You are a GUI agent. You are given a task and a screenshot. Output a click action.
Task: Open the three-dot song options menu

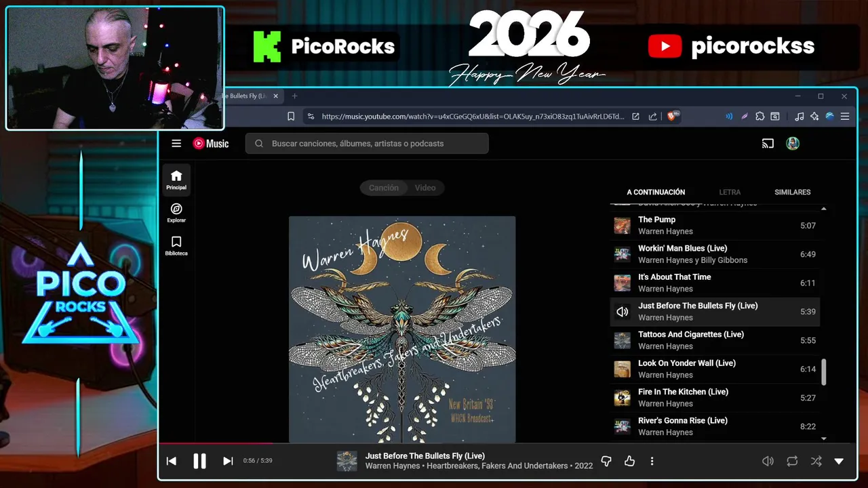click(x=652, y=461)
